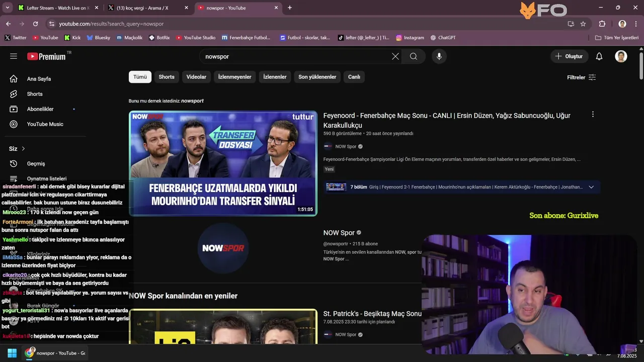The width and height of the screenshot is (644, 362).
Task: Open the Chrome taskbar item
Action: point(55,353)
